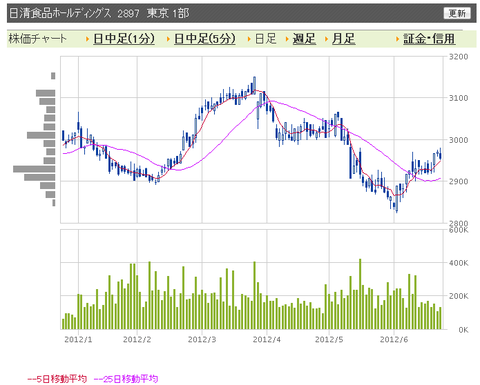This screenshot has width=480, height=385.
Task: Click the 2012/6 date label
Action: tap(394, 340)
